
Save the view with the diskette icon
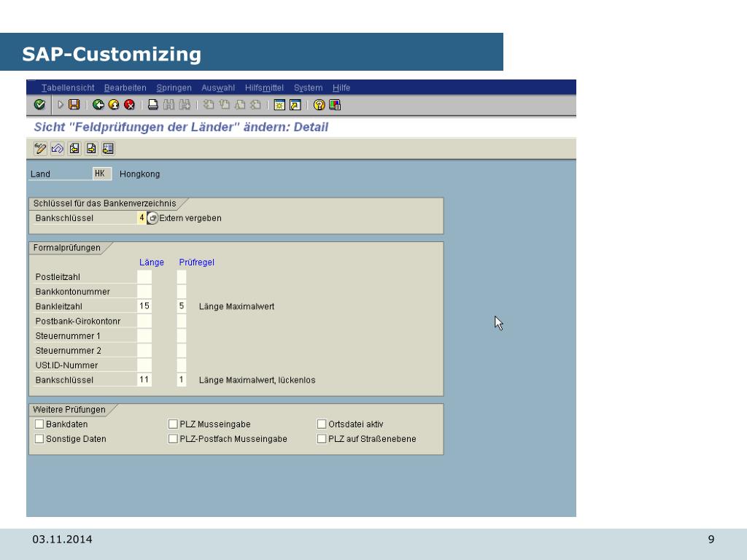[74, 105]
